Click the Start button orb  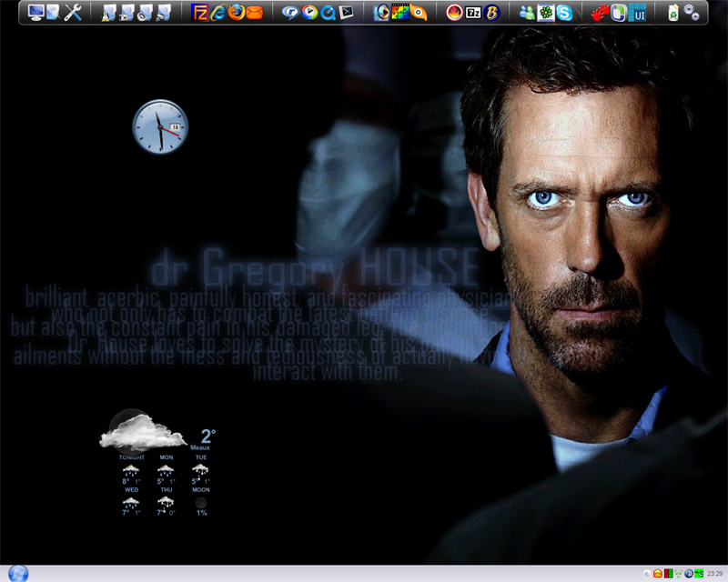click(x=18, y=573)
